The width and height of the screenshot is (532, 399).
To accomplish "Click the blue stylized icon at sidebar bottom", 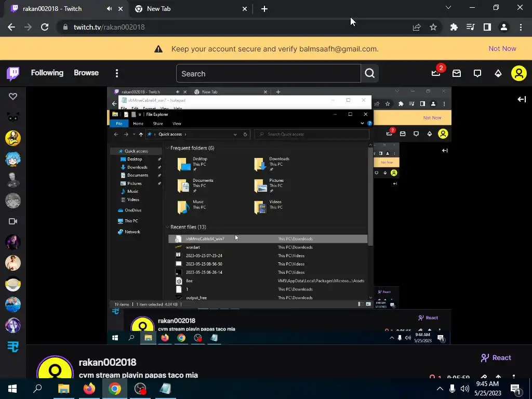I will tap(13, 347).
